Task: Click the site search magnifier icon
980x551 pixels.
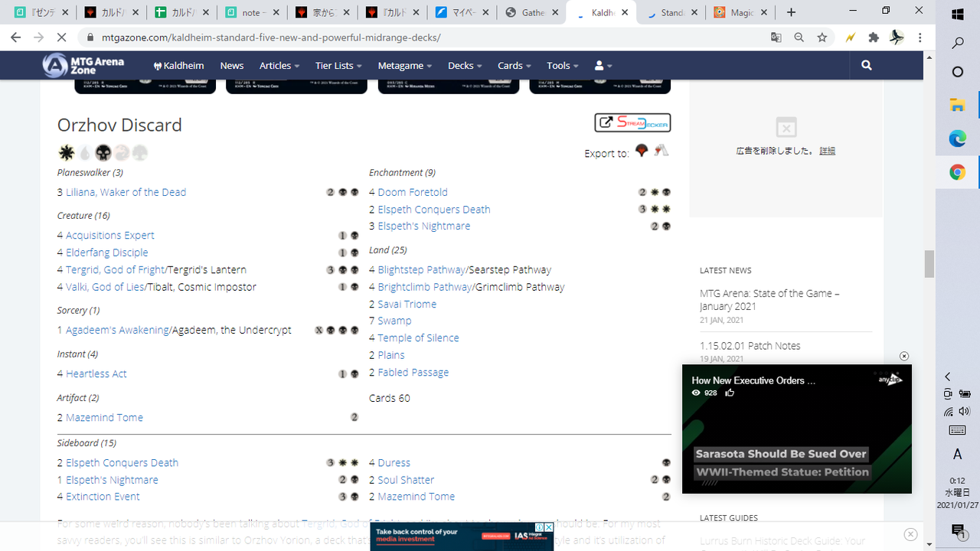Action: [866, 66]
